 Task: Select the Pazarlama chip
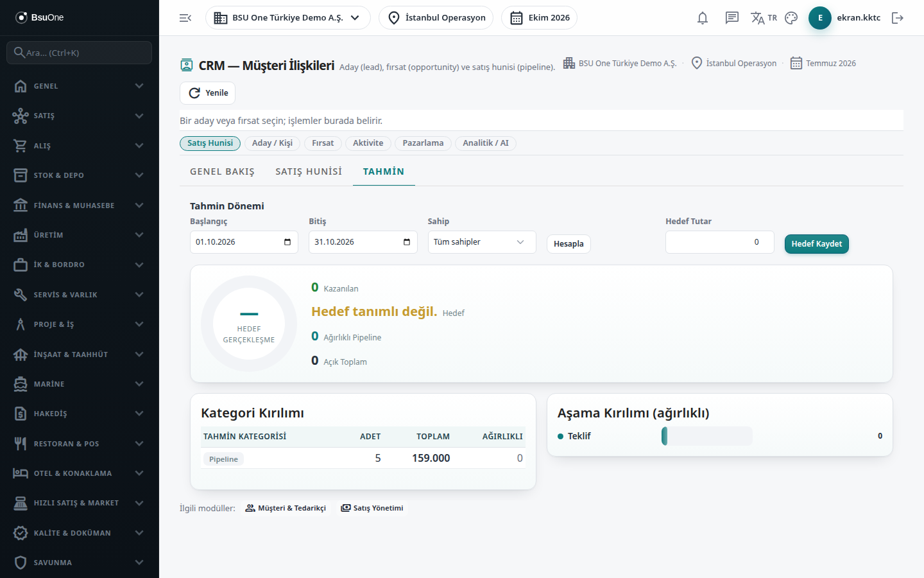[x=423, y=143]
